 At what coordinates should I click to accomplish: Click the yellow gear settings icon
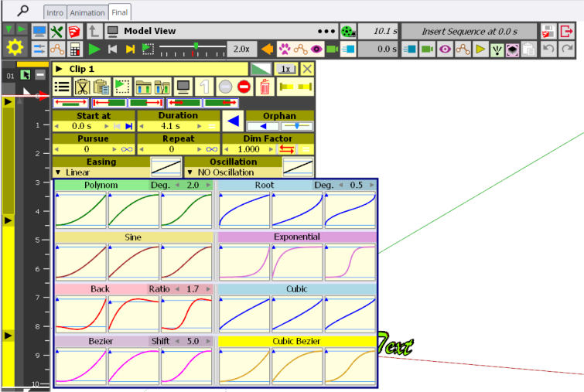point(14,48)
